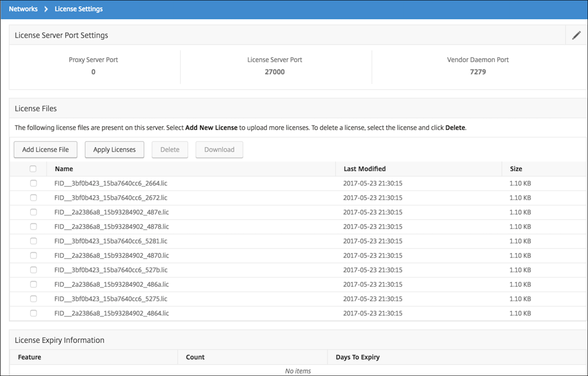The width and height of the screenshot is (588, 376).
Task: Enable checkbox for FID__3bf0b423_15ba7640cc6_527b.lic
Action: click(33, 270)
